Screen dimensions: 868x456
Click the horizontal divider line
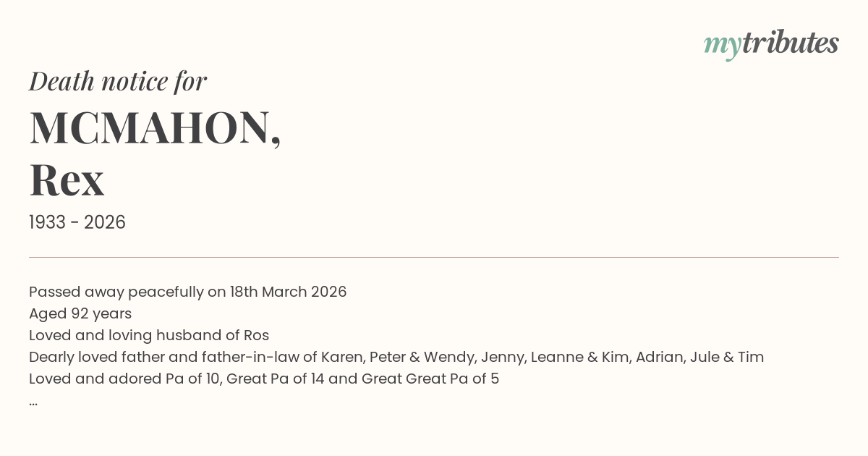(x=434, y=257)
